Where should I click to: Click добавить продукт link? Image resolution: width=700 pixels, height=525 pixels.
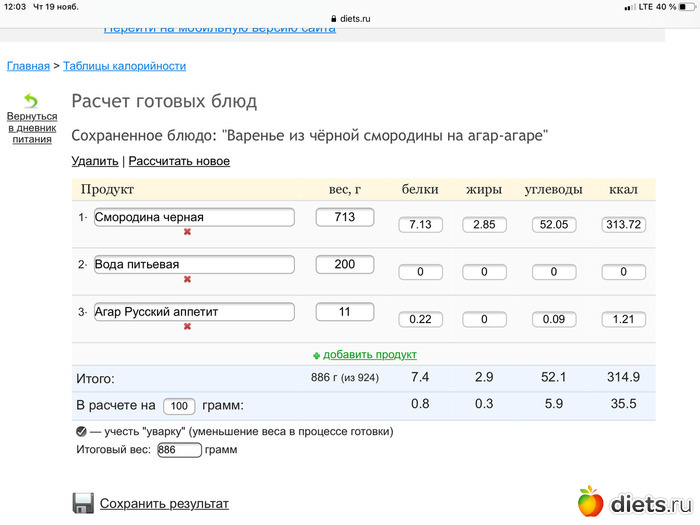[x=369, y=355]
